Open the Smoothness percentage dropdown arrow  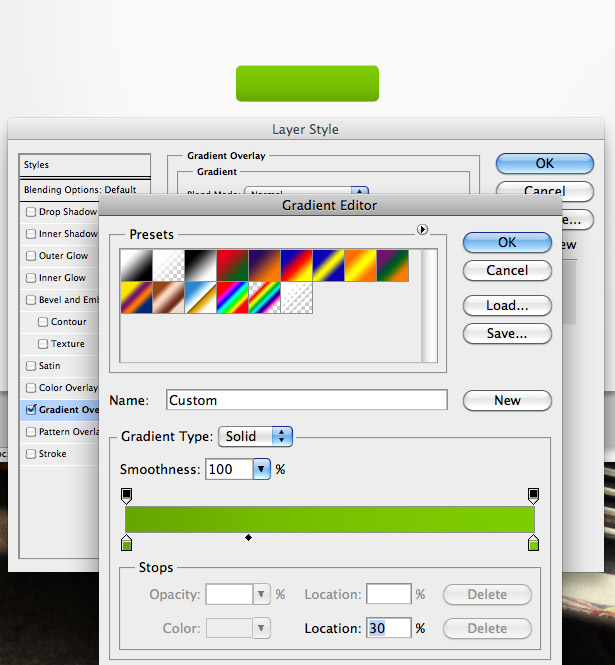[262, 469]
